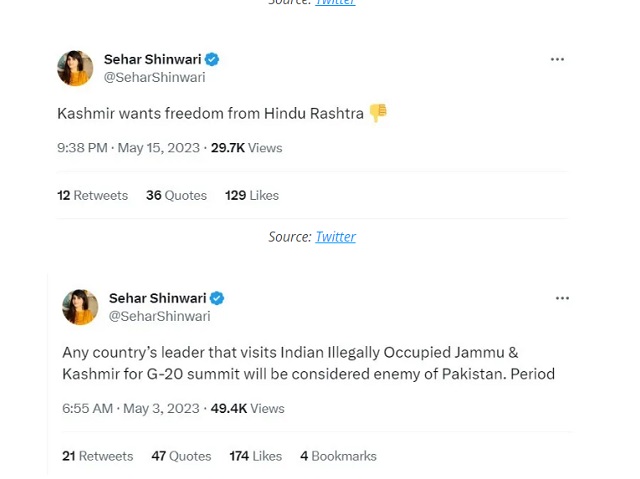This screenshot has width=640, height=479.
Task: Click the profile avatar on the Kashmir freedom tweet
Action: coord(75,68)
